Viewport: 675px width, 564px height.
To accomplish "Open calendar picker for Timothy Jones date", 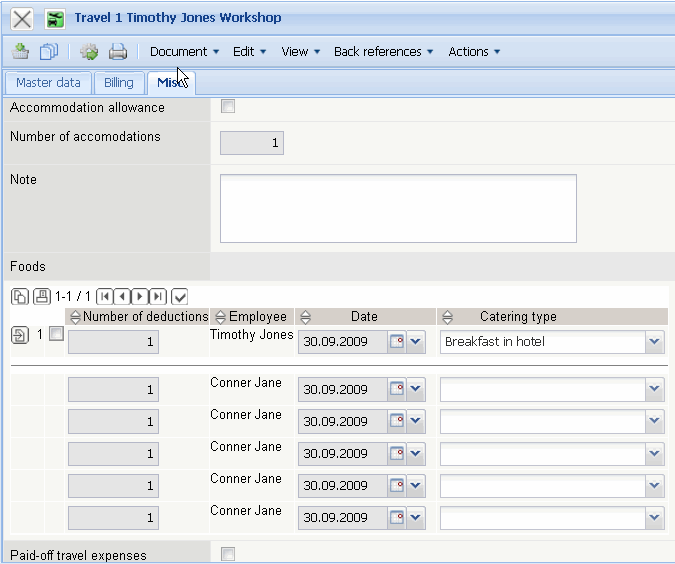I will pos(397,342).
